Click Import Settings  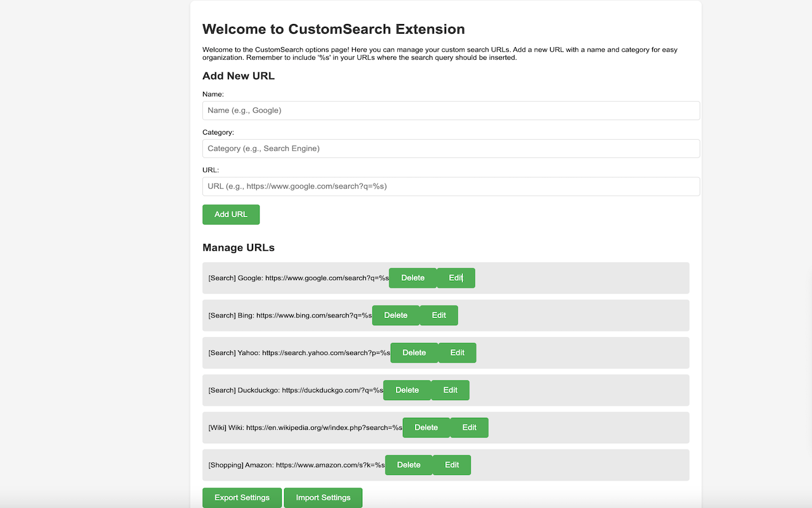point(323,497)
